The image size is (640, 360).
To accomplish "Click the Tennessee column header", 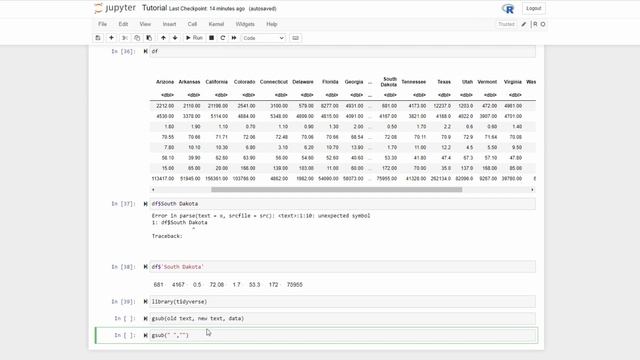I will point(413,82).
